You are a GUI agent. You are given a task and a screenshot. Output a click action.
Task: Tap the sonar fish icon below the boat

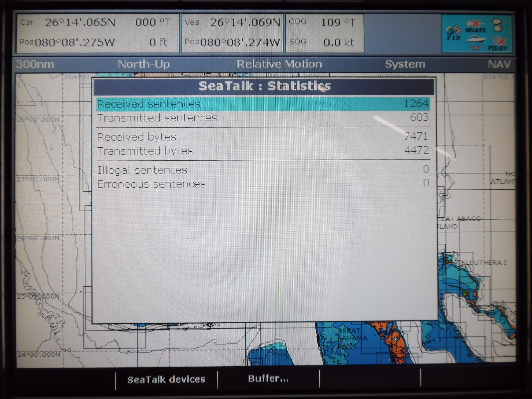click(475, 47)
